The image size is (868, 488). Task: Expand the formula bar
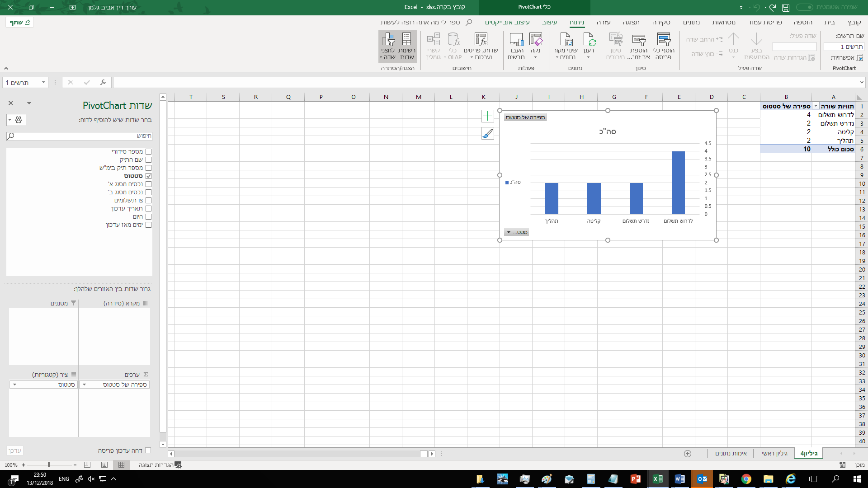[x=862, y=82]
